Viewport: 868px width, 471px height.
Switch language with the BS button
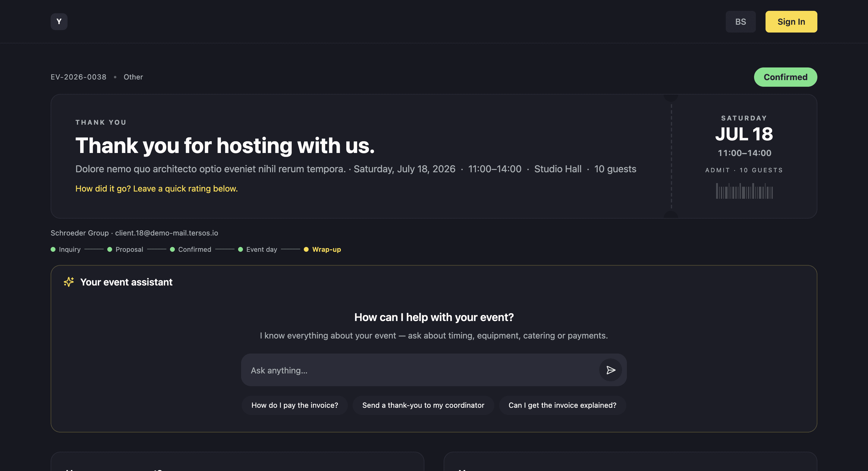click(x=740, y=22)
